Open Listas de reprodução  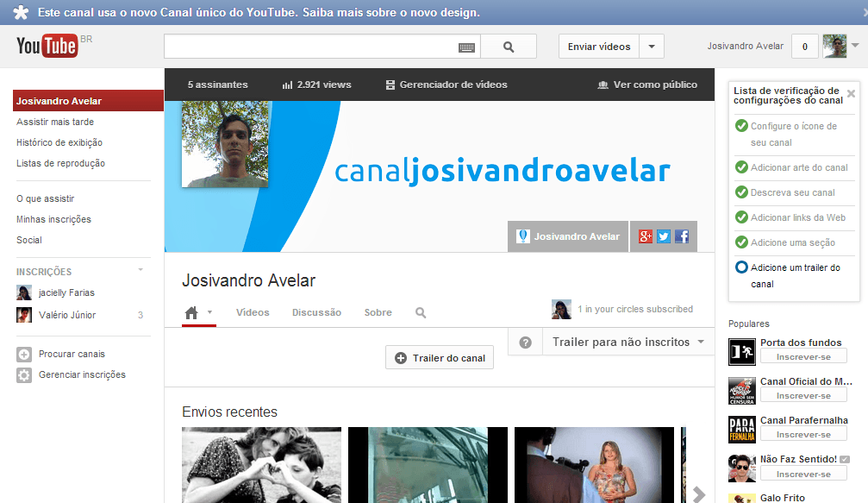pos(61,163)
